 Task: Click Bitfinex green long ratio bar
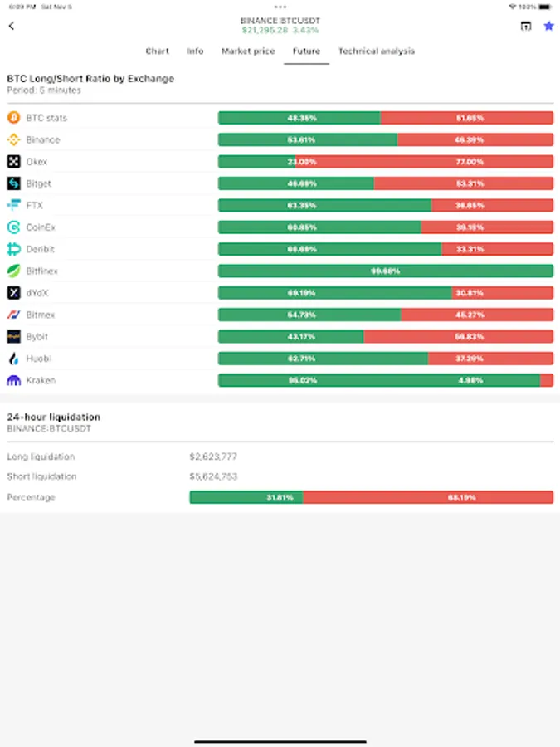pyautogui.click(x=385, y=271)
